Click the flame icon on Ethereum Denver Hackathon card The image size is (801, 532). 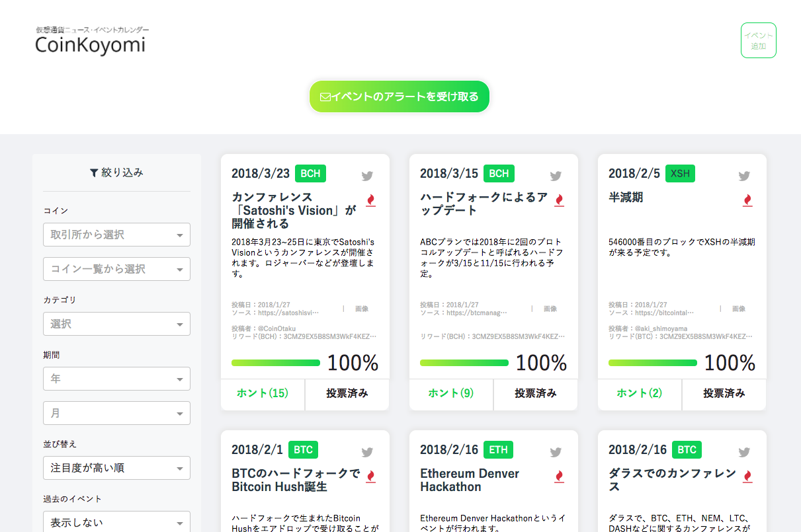click(x=559, y=476)
